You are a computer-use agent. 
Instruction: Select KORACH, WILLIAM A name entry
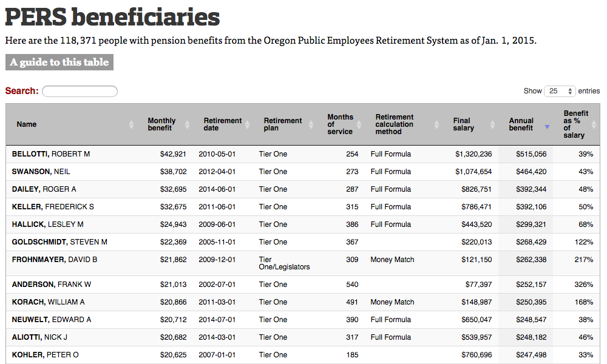49,302
